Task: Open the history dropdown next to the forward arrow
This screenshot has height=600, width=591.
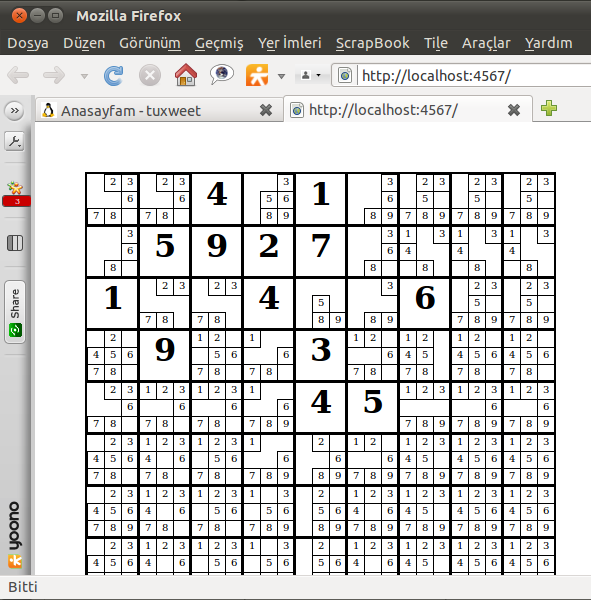Action: (x=85, y=76)
